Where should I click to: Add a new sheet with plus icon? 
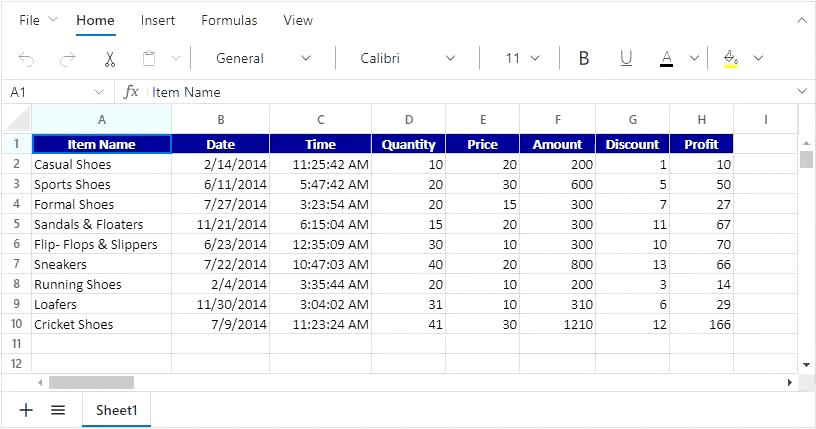(x=26, y=410)
